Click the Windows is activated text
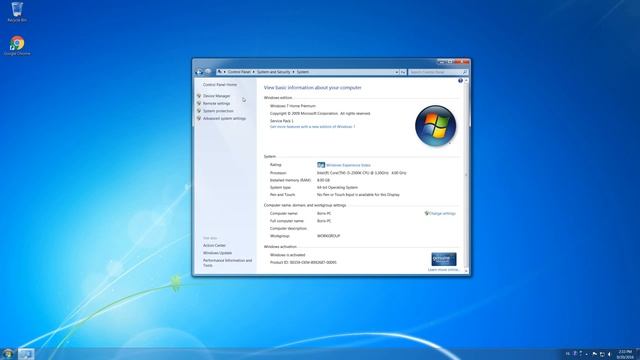640x360 pixels. pos(287,255)
